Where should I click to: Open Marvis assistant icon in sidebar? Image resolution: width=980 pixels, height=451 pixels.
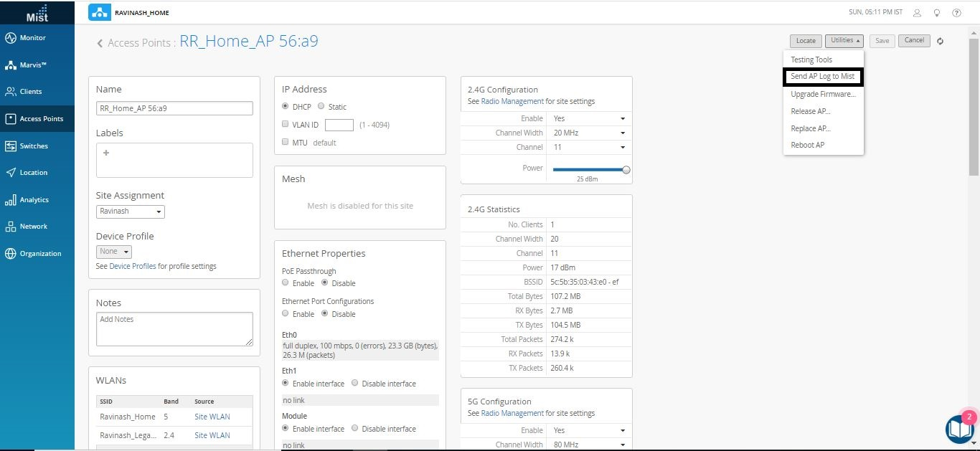pos(11,65)
